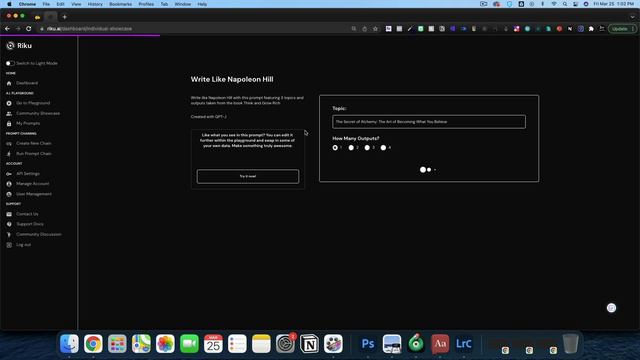Screen dimensions: 640x360
Task: Open Lightroom Classic from the Dock
Action: [x=464, y=344]
